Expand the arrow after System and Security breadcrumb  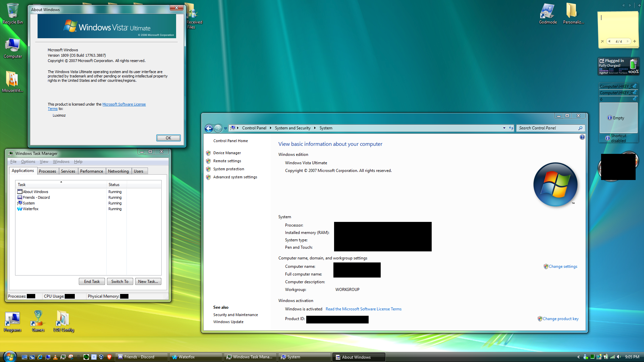point(315,128)
